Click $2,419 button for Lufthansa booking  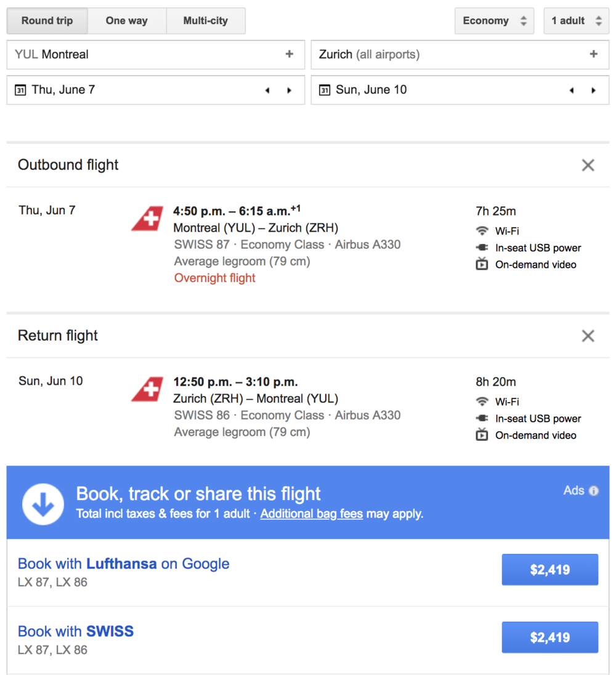click(549, 570)
